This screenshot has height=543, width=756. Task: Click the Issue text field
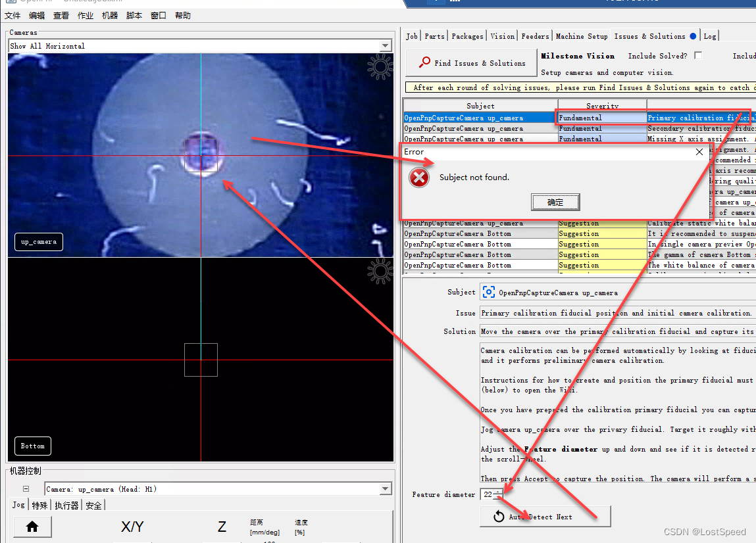(x=618, y=313)
